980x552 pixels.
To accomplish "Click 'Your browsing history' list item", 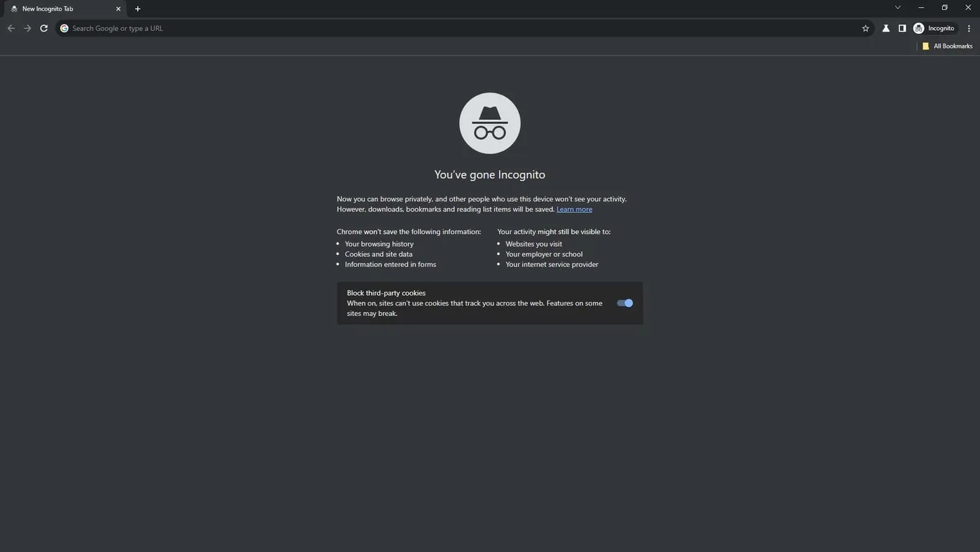I will (x=379, y=244).
